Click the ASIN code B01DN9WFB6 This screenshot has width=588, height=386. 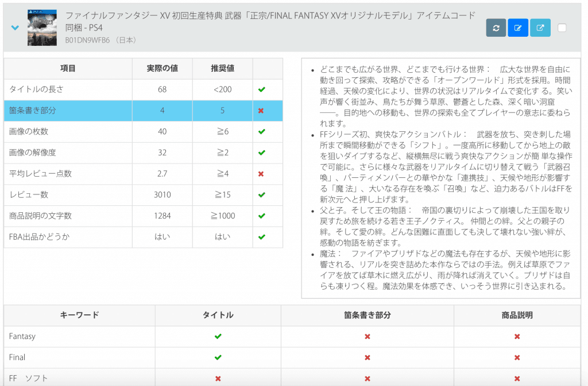pyautogui.click(x=87, y=40)
